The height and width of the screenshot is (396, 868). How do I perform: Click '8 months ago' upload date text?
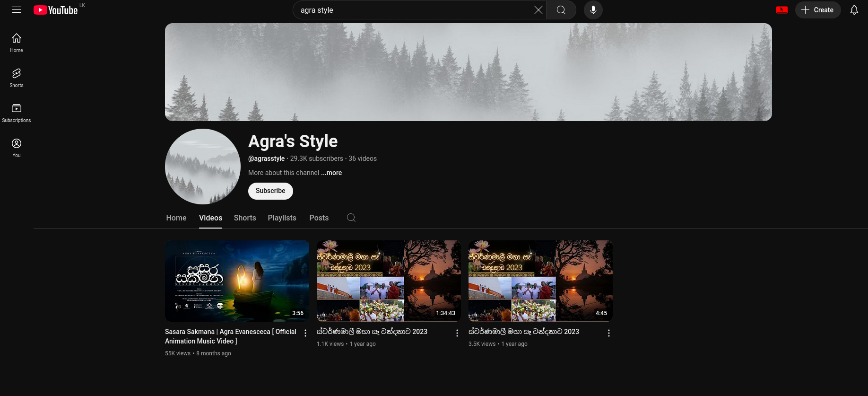pos(214,353)
